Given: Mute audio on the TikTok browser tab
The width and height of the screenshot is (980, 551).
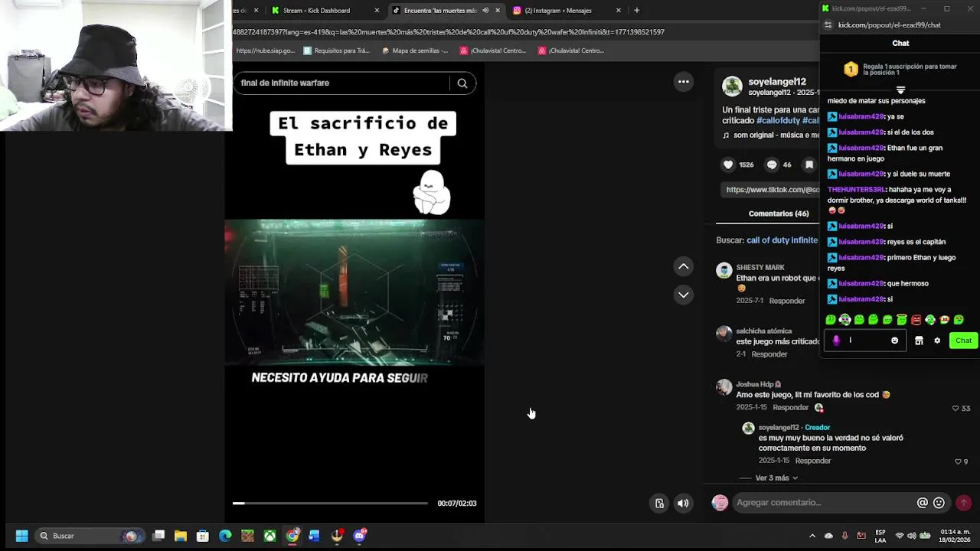Looking at the screenshot, I should click(x=485, y=11).
